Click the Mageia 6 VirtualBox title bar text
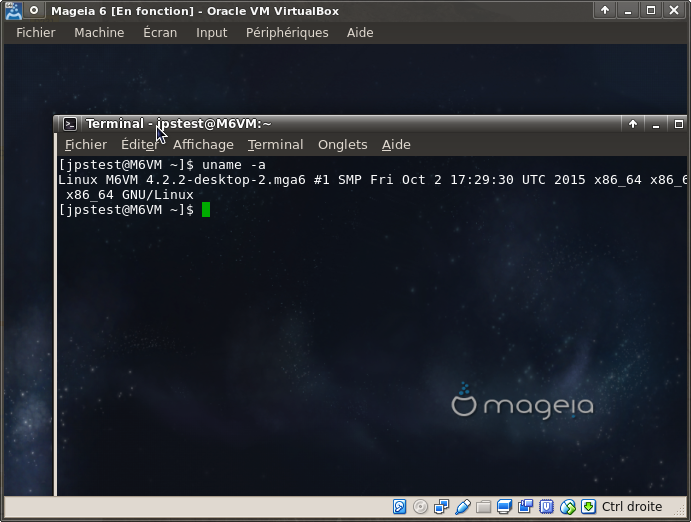 point(195,11)
